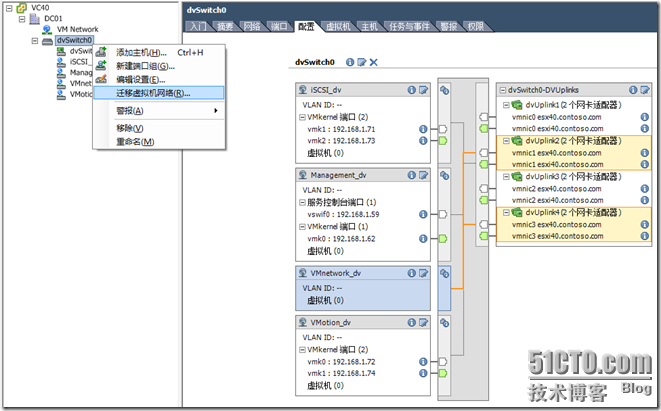Select the dvUplink4 uplink row
Screen dimensions: 661x411
tap(574, 212)
